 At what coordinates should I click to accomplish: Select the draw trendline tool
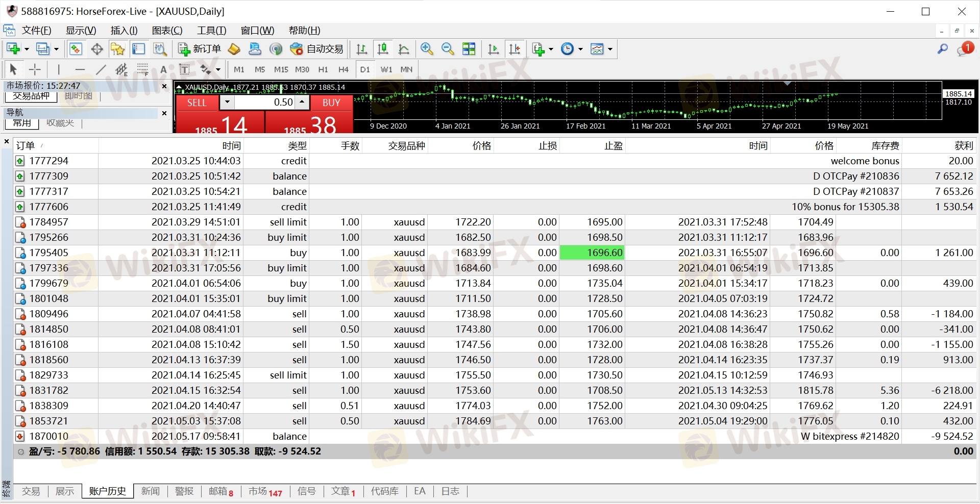point(101,69)
